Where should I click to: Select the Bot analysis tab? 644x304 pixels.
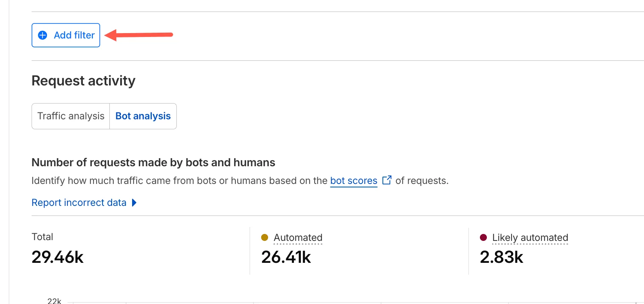pos(143,116)
